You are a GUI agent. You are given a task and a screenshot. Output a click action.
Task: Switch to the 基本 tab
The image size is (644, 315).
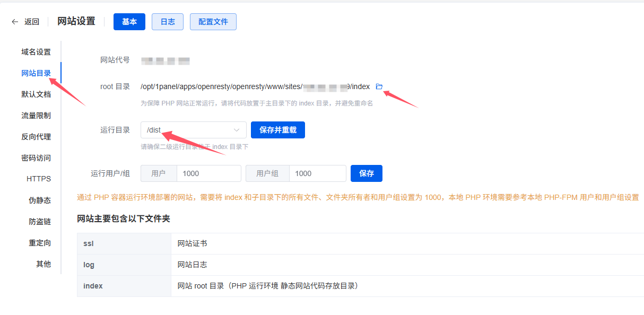[129, 22]
